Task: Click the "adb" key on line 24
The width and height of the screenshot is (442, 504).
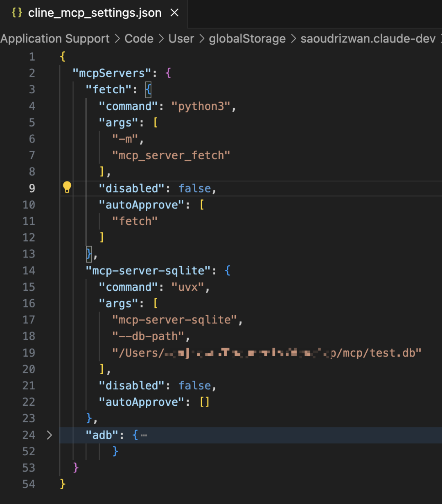Action: click(x=102, y=435)
